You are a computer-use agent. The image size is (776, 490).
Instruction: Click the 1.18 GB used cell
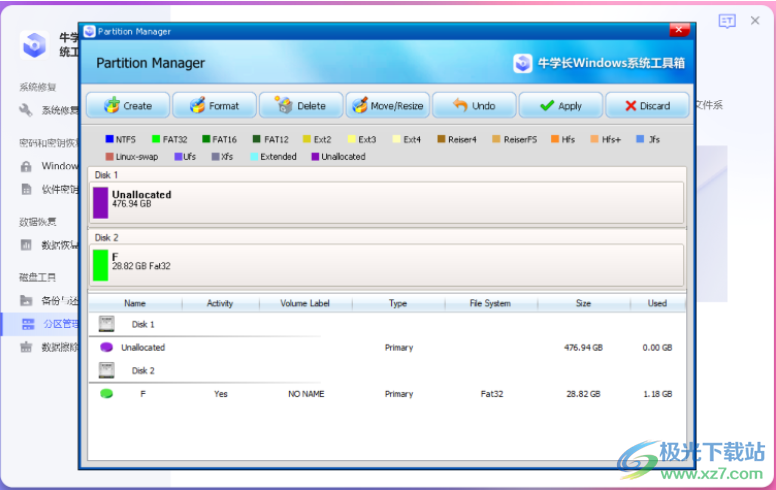click(658, 394)
